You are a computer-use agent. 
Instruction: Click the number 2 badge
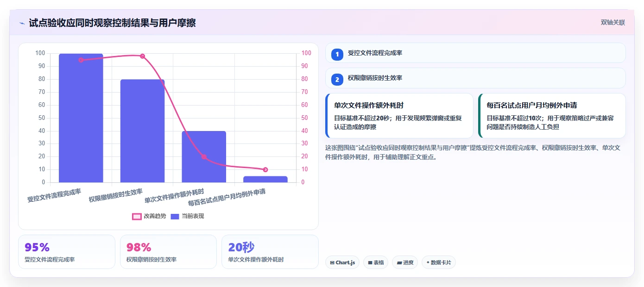point(337,80)
